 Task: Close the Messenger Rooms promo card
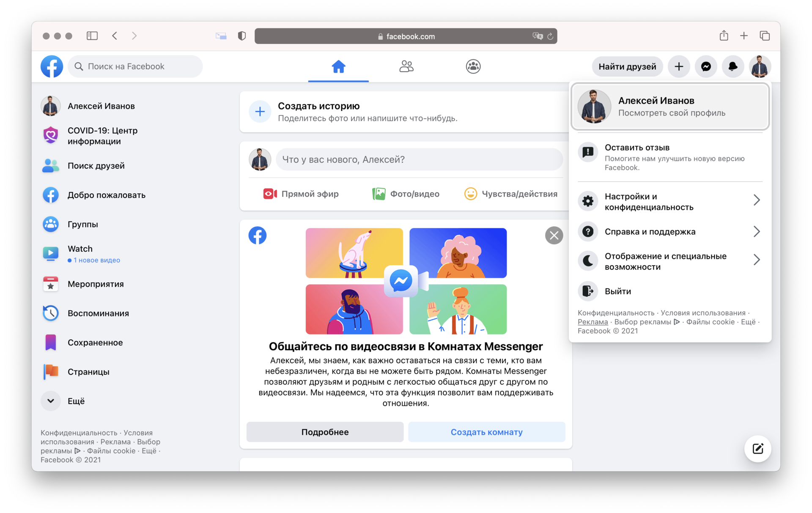tap(554, 236)
